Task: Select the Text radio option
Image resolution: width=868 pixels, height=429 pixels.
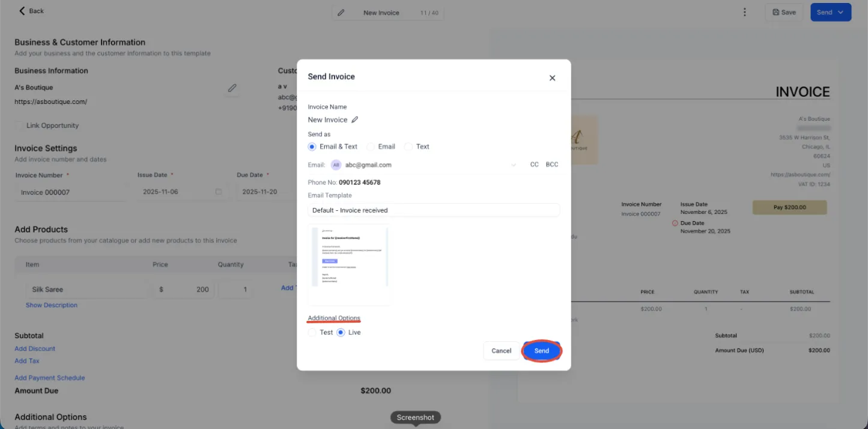Action: (x=408, y=147)
